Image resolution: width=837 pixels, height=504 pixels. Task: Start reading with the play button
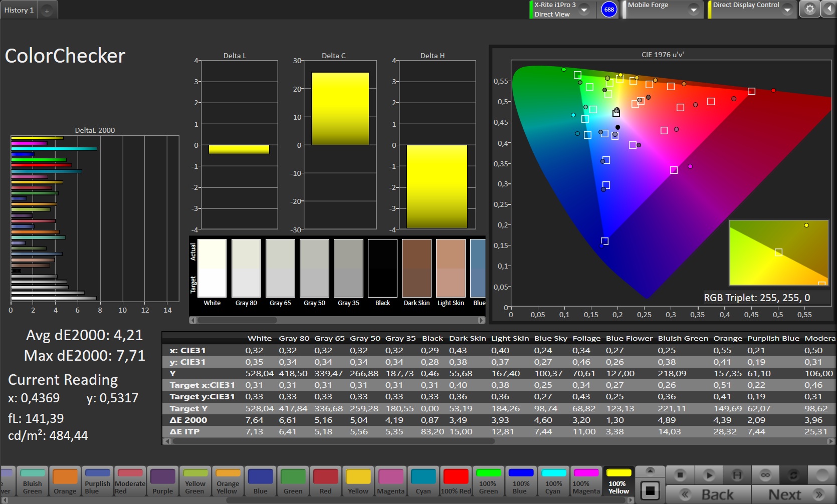pyautogui.click(x=708, y=474)
